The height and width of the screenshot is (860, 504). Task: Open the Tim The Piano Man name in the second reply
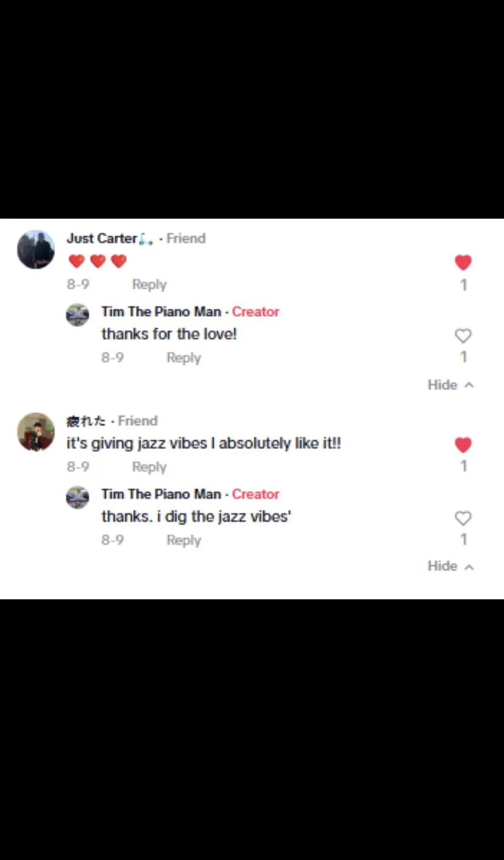[161, 494]
